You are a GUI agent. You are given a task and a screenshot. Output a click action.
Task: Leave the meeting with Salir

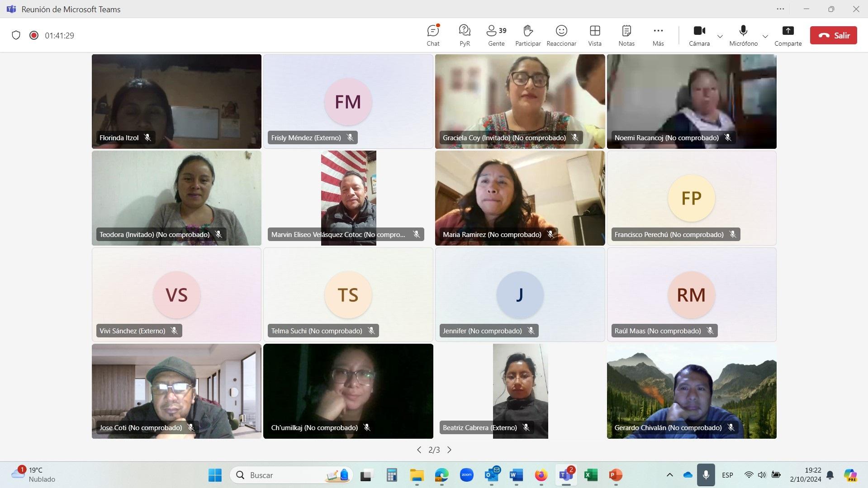click(x=833, y=35)
